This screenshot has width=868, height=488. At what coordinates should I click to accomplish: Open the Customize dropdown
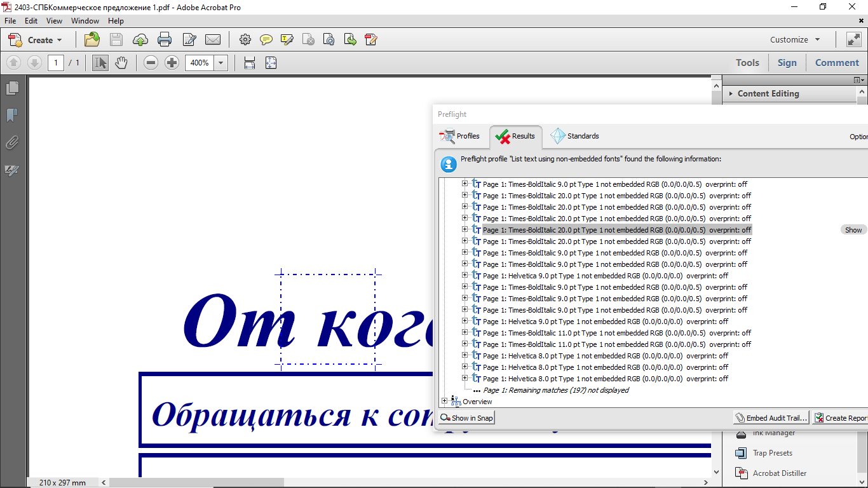coord(794,39)
